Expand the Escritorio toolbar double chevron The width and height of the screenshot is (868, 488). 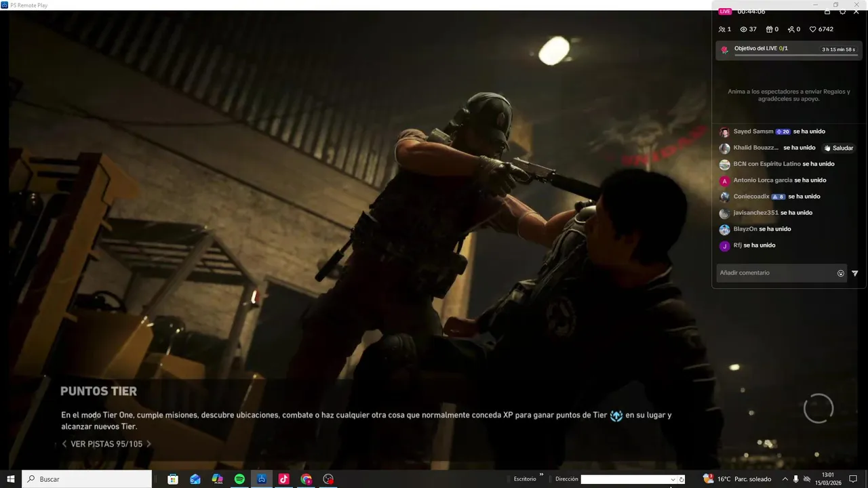(x=541, y=475)
